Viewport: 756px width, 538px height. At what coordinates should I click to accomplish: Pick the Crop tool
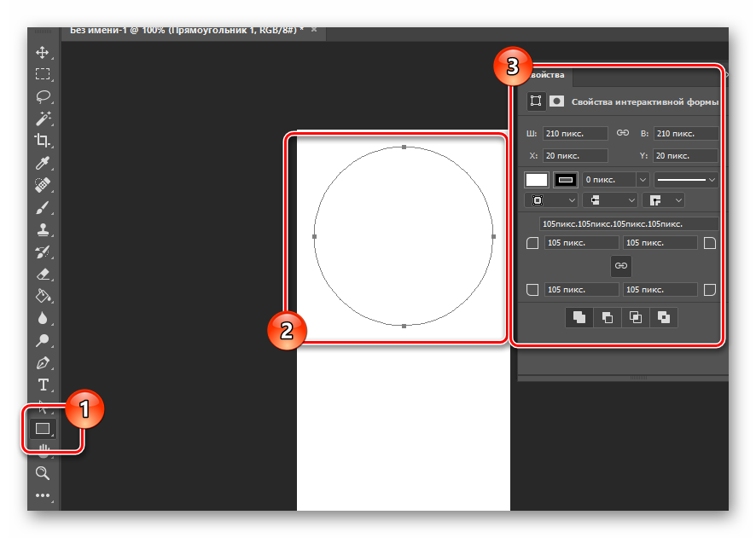pyautogui.click(x=42, y=141)
